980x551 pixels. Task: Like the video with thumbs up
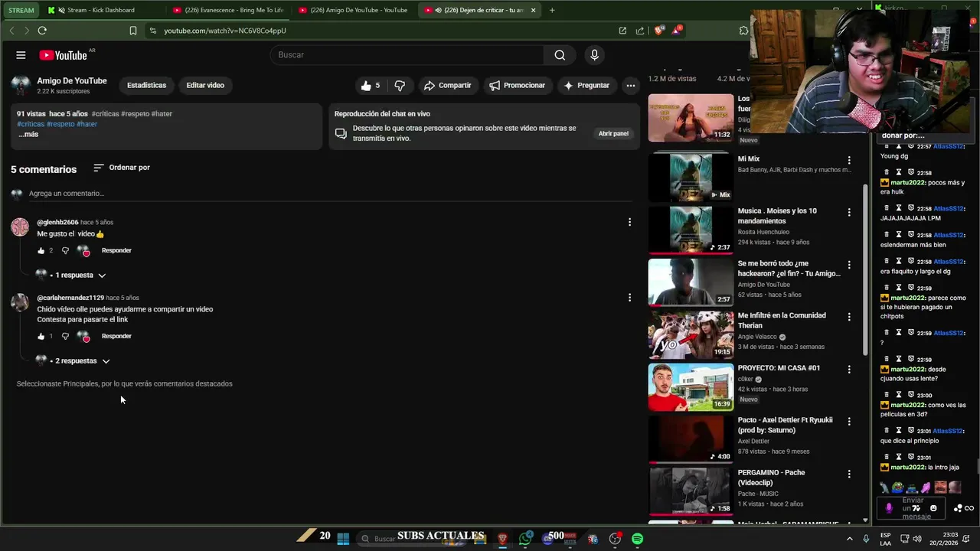coord(371,86)
